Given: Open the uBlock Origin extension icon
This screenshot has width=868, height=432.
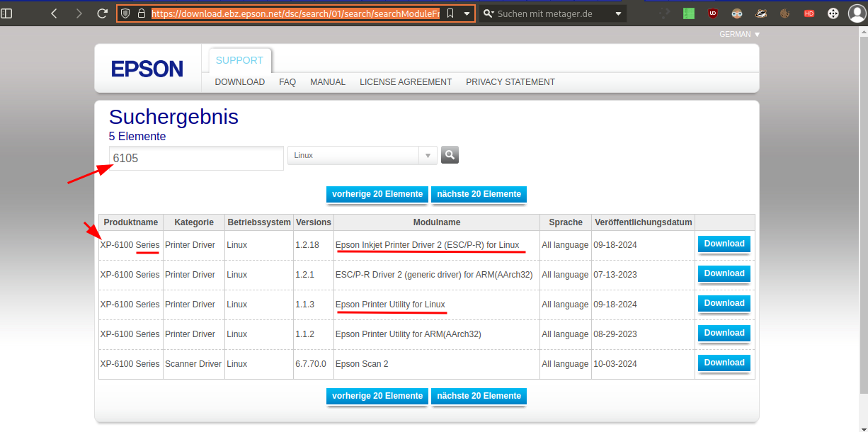Looking at the screenshot, I should (713, 13).
